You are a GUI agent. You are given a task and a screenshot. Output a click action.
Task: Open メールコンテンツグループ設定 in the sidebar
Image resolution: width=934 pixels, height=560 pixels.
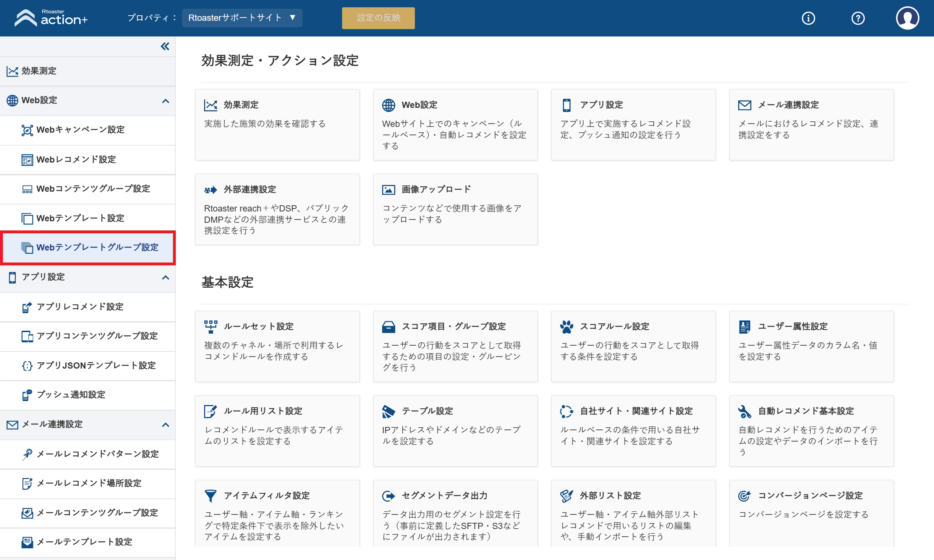click(88, 513)
